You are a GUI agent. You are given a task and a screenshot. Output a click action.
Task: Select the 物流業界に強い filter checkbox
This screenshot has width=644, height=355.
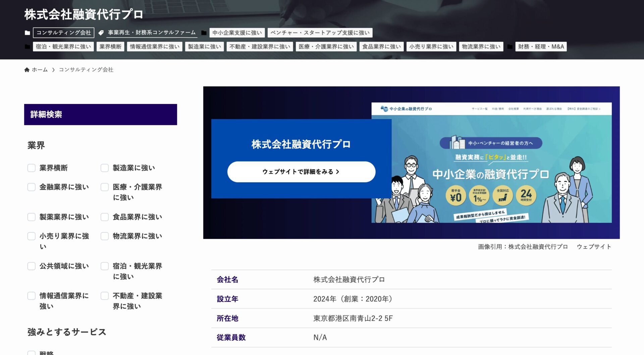click(105, 236)
